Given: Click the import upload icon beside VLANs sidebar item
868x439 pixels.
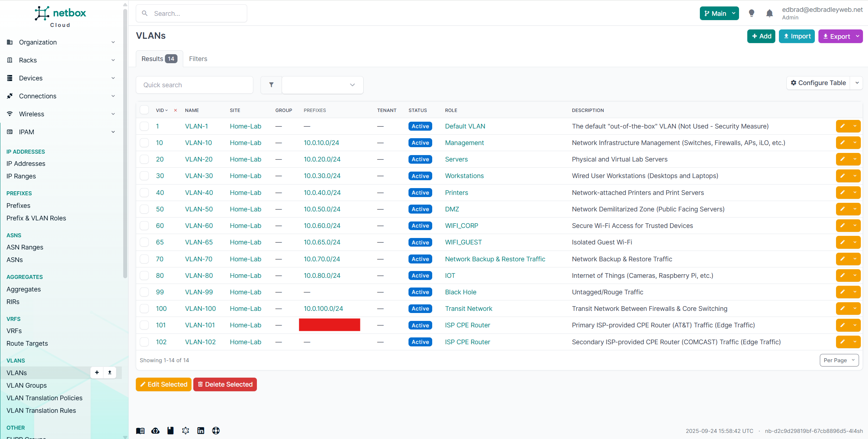Looking at the screenshot, I should click(x=110, y=373).
